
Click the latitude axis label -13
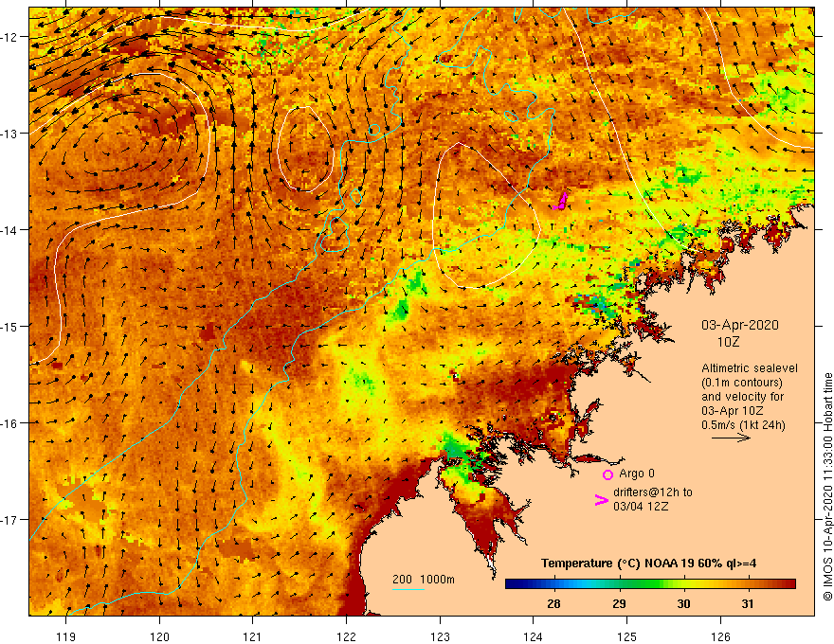(x=10, y=134)
